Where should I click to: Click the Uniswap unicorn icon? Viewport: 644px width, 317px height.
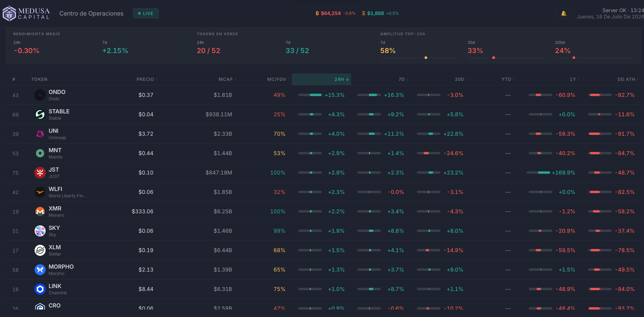(x=40, y=134)
